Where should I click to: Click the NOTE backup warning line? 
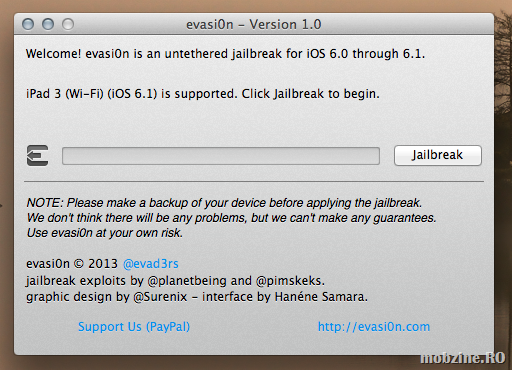click(x=224, y=203)
